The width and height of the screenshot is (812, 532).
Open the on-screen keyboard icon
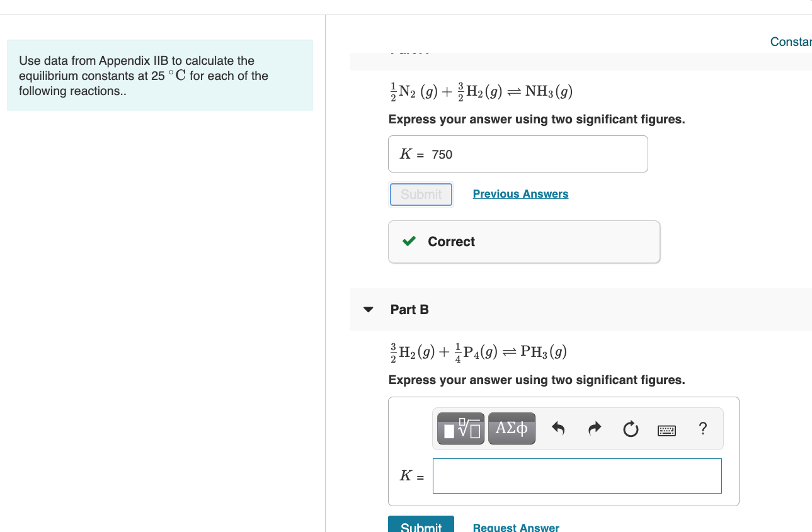[x=666, y=429]
